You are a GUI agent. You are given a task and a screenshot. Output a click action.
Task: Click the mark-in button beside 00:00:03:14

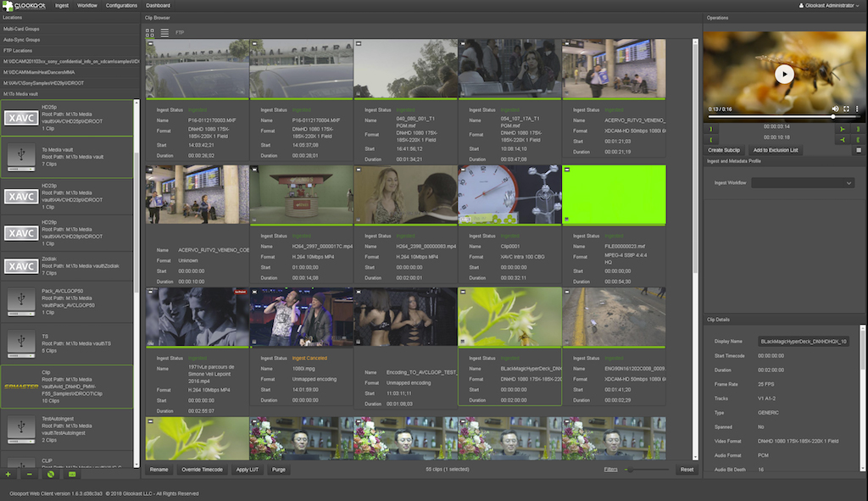click(x=711, y=129)
